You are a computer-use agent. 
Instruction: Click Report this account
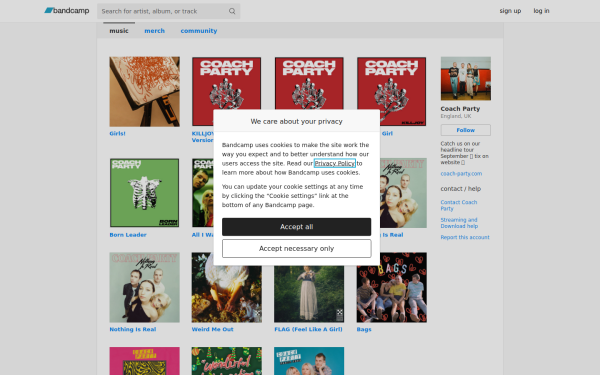[x=465, y=237]
